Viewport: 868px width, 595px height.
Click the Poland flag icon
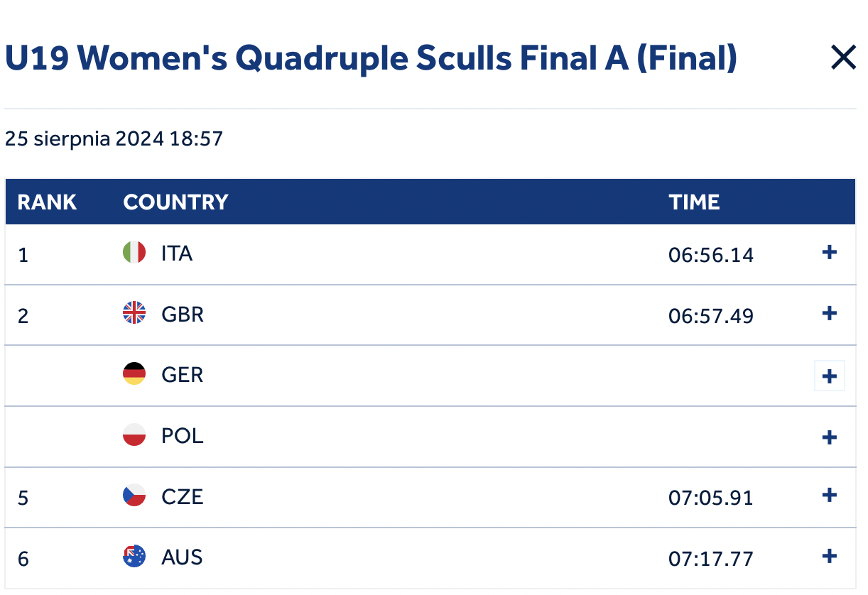point(134,435)
